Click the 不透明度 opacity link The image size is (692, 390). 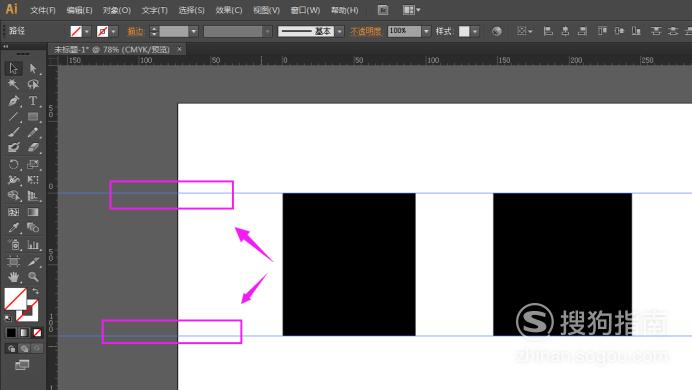coord(365,31)
